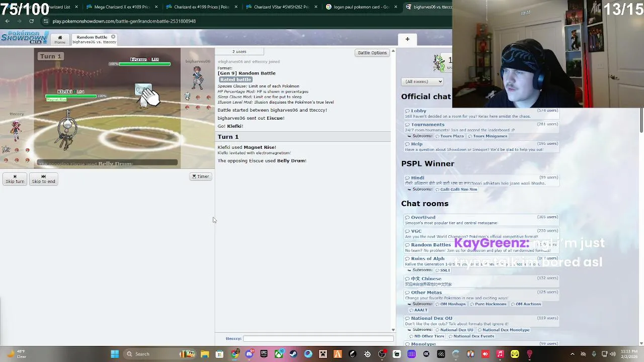This screenshot has width=644, height=362.
Task: Join the National Dex OU room
Action: click(x=482, y=321)
